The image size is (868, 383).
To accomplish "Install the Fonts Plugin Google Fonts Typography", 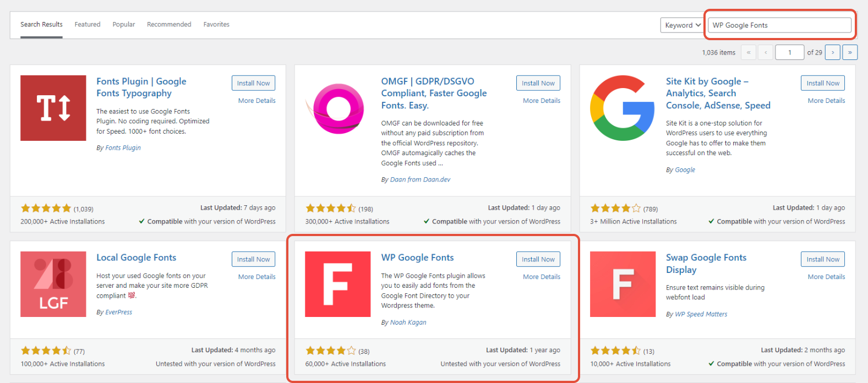I will point(253,83).
